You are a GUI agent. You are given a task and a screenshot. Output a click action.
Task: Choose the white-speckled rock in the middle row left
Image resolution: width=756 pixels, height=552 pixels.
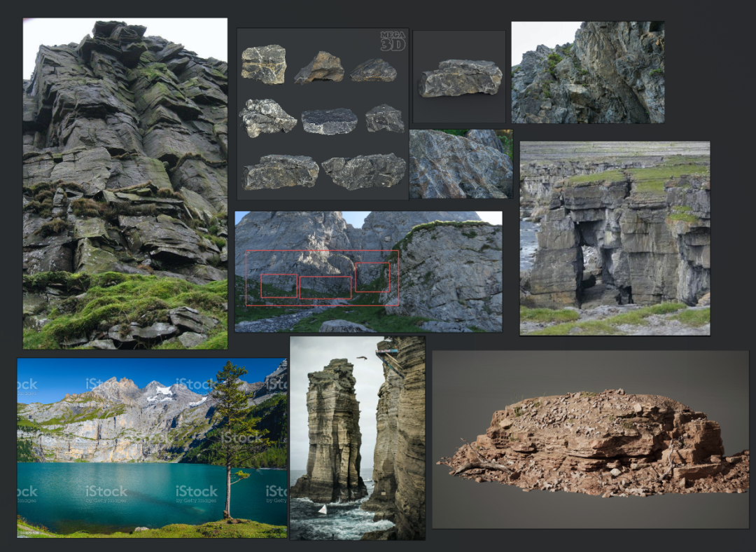[267, 118]
